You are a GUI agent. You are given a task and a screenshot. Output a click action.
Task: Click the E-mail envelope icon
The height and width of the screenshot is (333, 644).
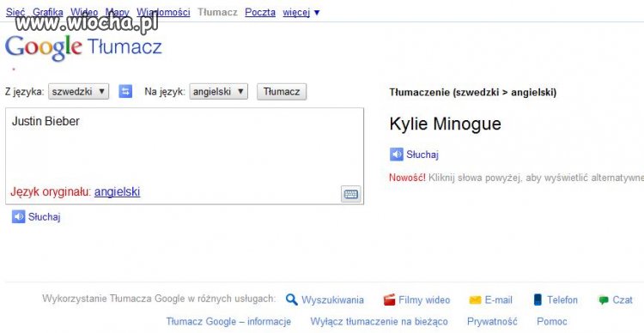[x=475, y=300]
